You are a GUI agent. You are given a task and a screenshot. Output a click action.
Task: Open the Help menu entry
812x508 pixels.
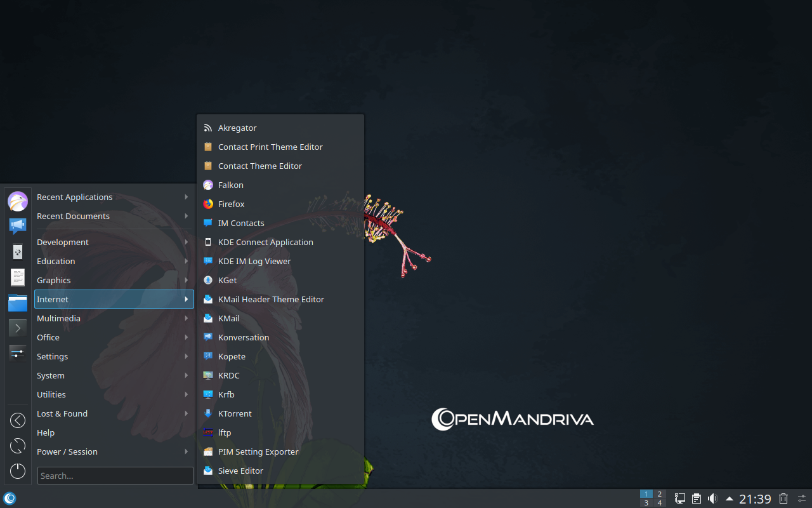(46, 432)
